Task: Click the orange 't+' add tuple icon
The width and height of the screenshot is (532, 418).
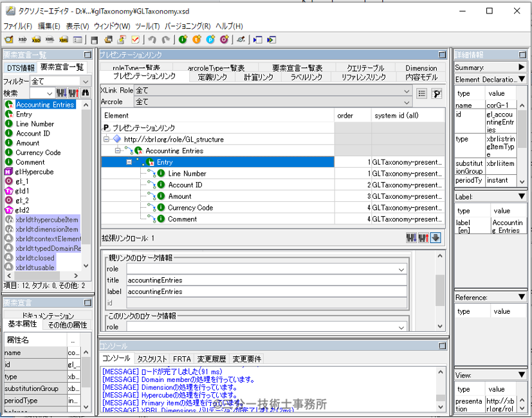Action: point(197,40)
